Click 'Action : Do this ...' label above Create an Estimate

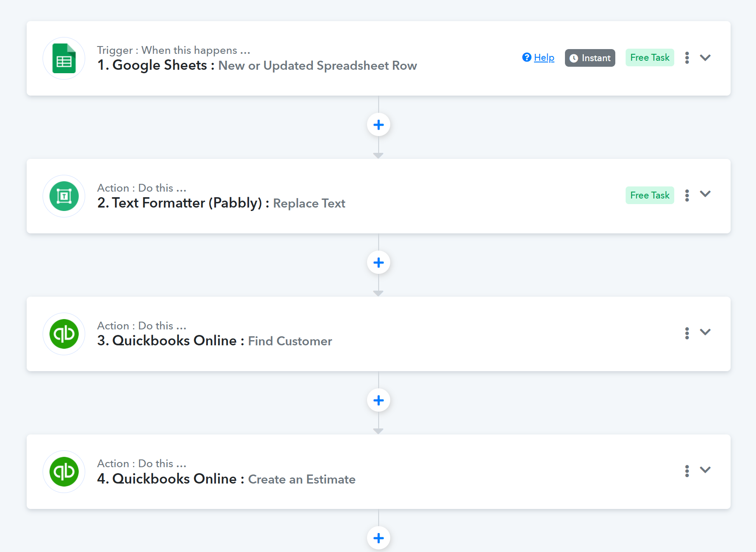coord(142,464)
